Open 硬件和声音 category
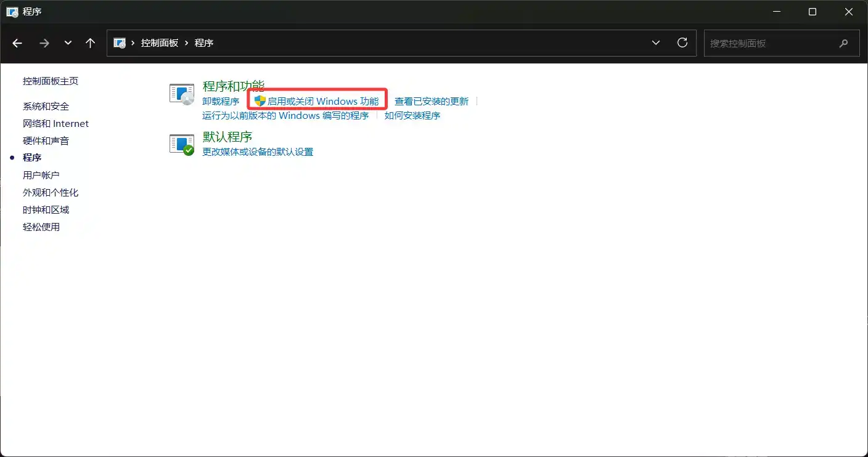This screenshot has width=868, height=457. pos(46,141)
